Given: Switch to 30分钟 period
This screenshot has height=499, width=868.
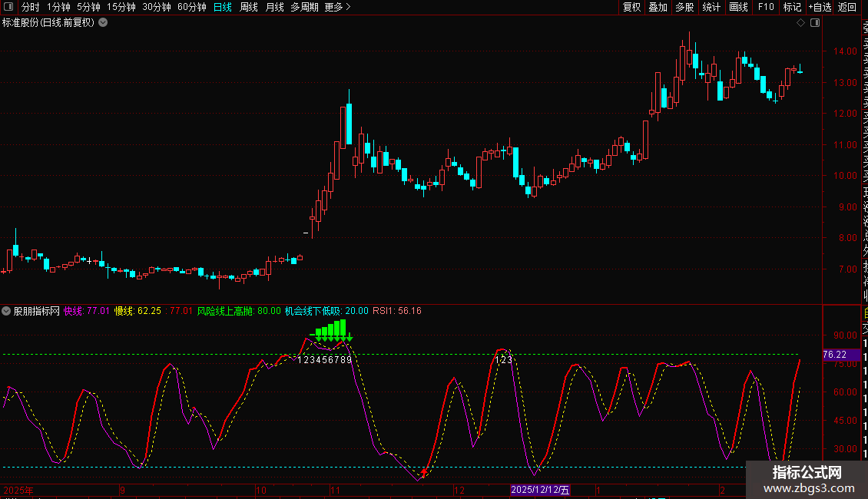Looking at the screenshot, I should [157, 7].
